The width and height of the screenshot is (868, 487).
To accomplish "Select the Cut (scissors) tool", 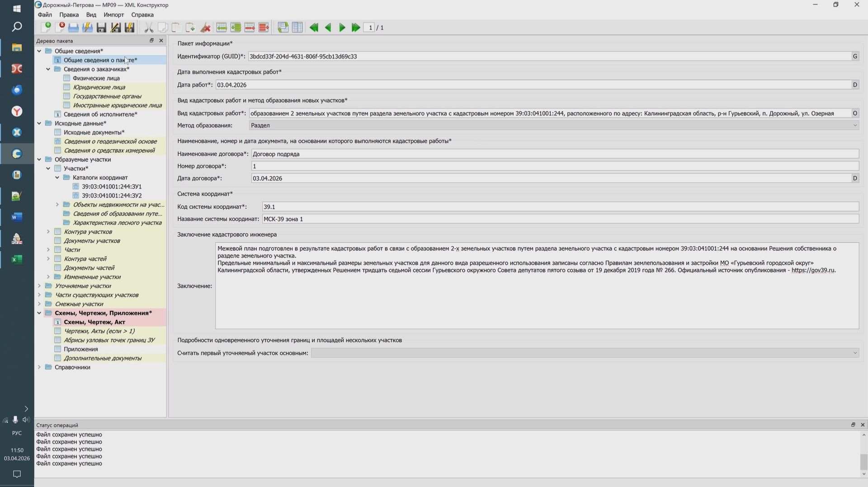I will [x=149, y=28].
